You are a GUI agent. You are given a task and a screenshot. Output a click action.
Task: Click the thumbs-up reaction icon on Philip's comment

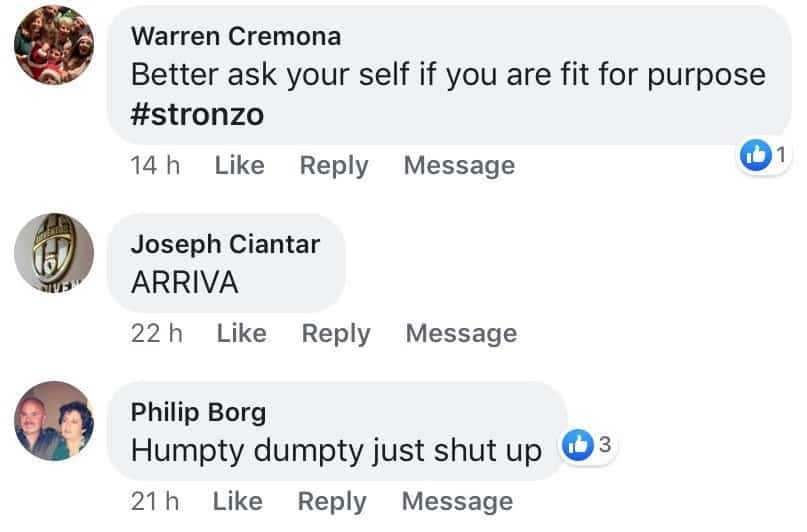tap(577, 445)
